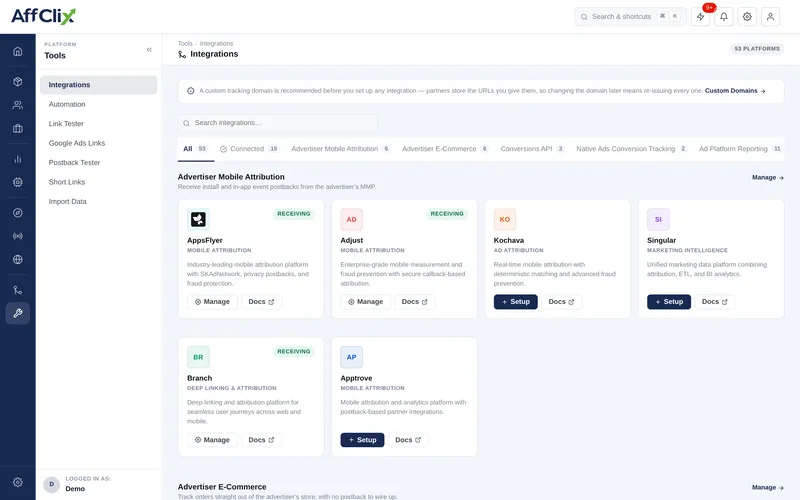Open the home icon in left rail
The width and height of the screenshot is (800, 500).
(18, 51)
